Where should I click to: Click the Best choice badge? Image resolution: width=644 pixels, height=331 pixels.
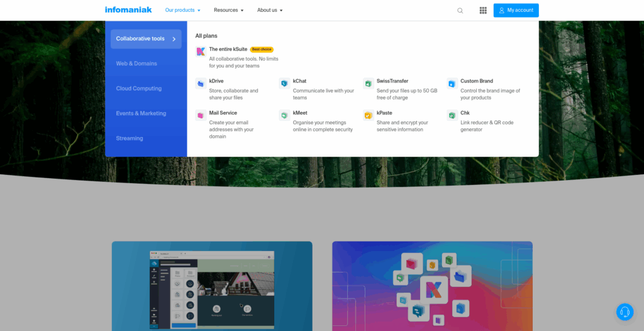[x=262, y=49]
